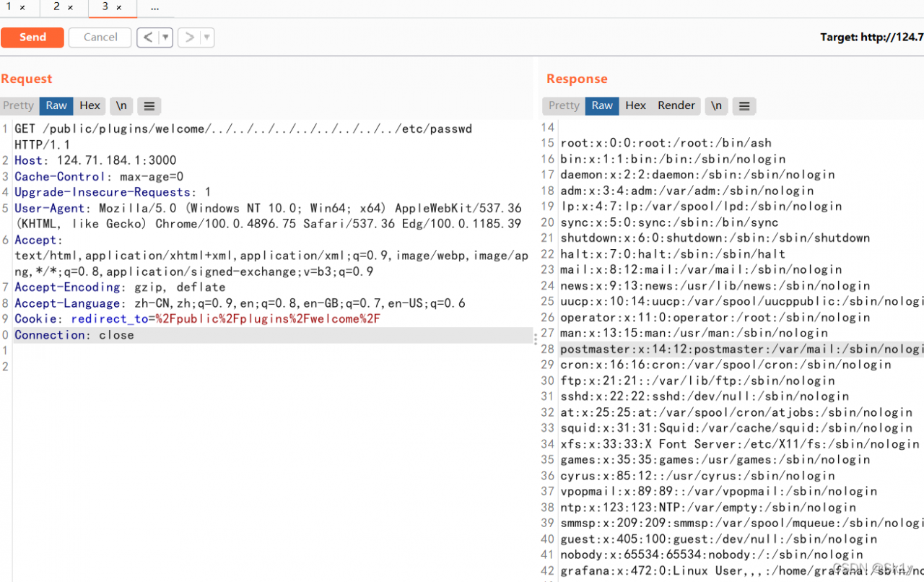Click the man:x:13:15 response line
924x582 pixels.
click(x=694, y=334)
